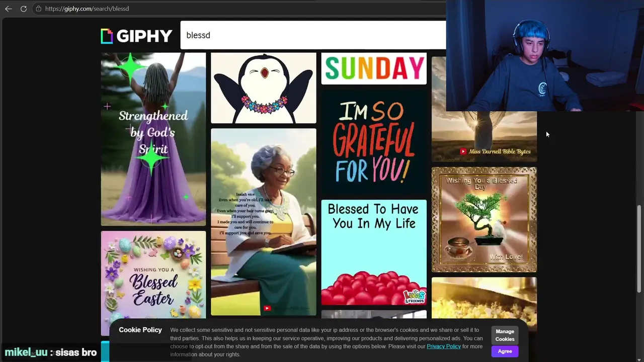644x362 pixels.
Task: Open the penguin with flower lei GIF
Action: pyautogui.click(x=264, y=88)
